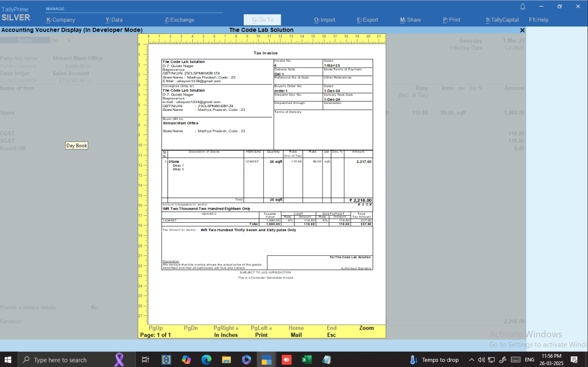Click HSN code 1234567 in item row
The height and width of the screenshot is (367, 588).
tap(252, 161)
